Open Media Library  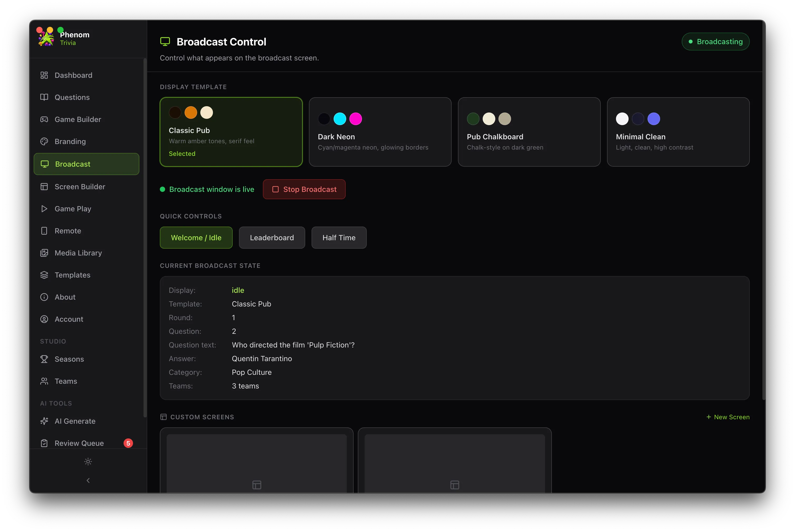(86, 253)
